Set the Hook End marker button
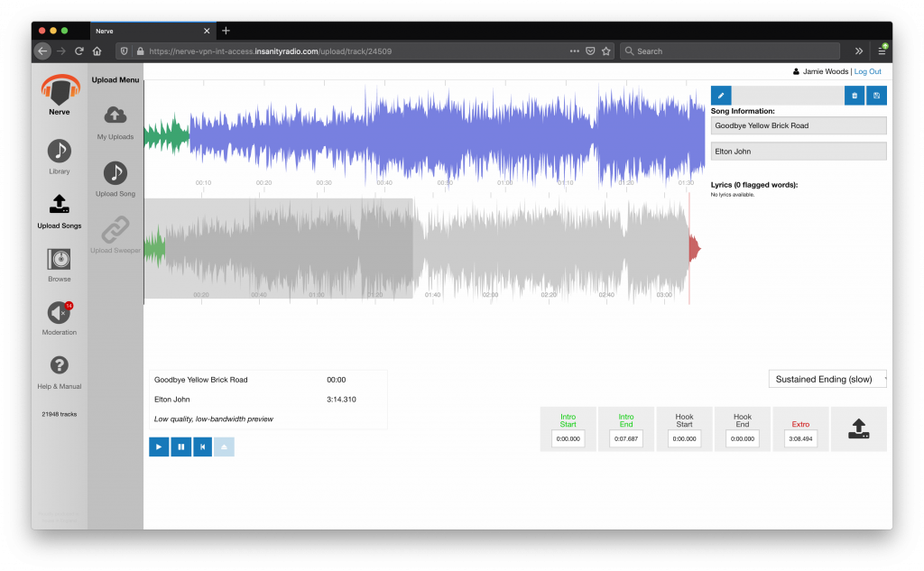Screen dimensions: 924x571 click(x=743, y=420)
